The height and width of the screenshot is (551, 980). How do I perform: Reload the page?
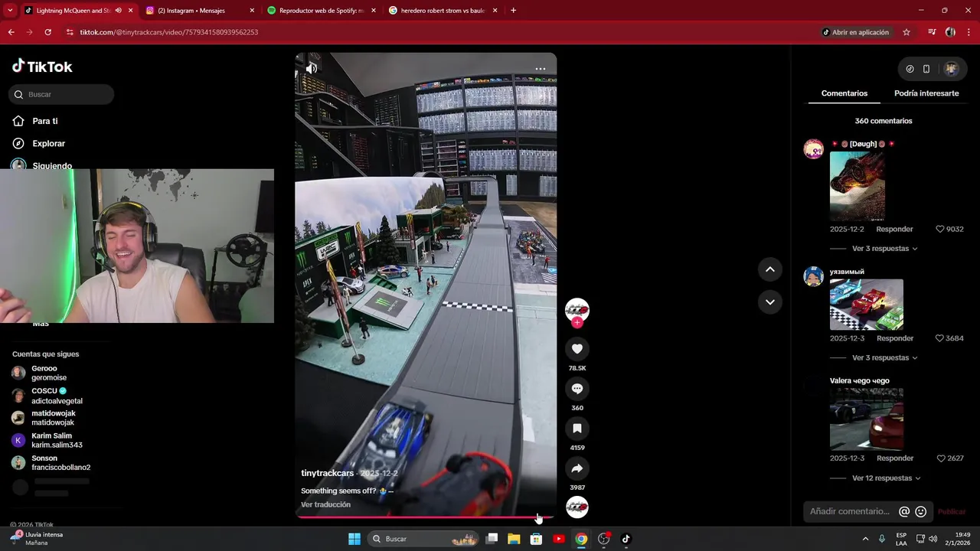pos(47,32)
